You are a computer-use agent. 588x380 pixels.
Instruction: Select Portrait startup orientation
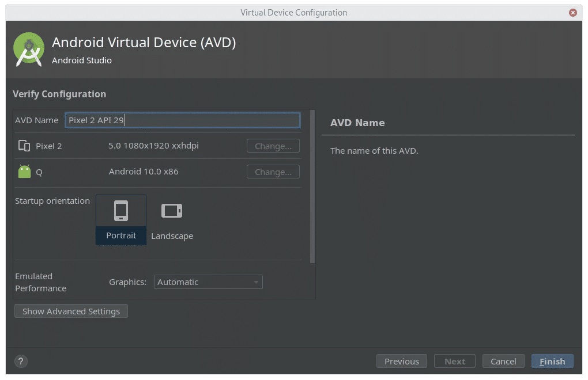[x=121, y=220]
